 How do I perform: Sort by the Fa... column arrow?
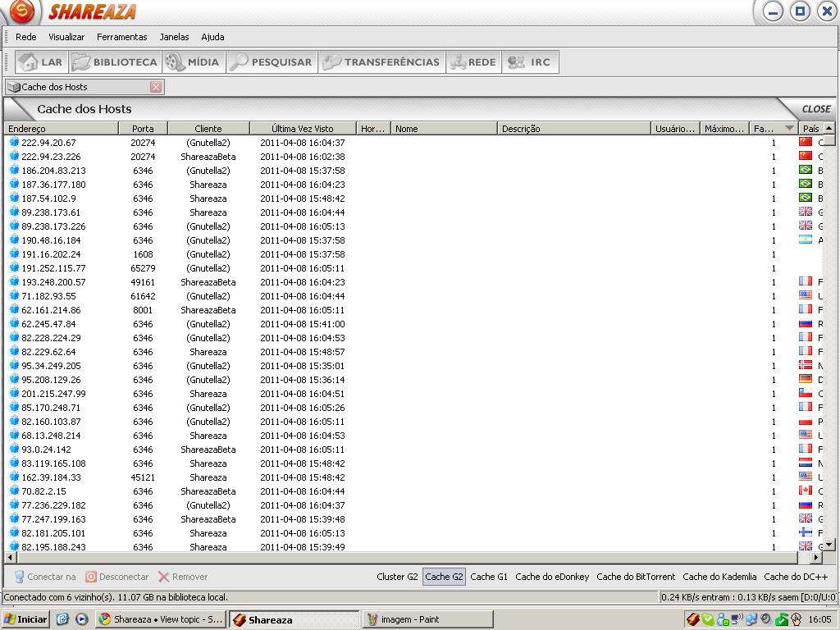tap(788, 129)
